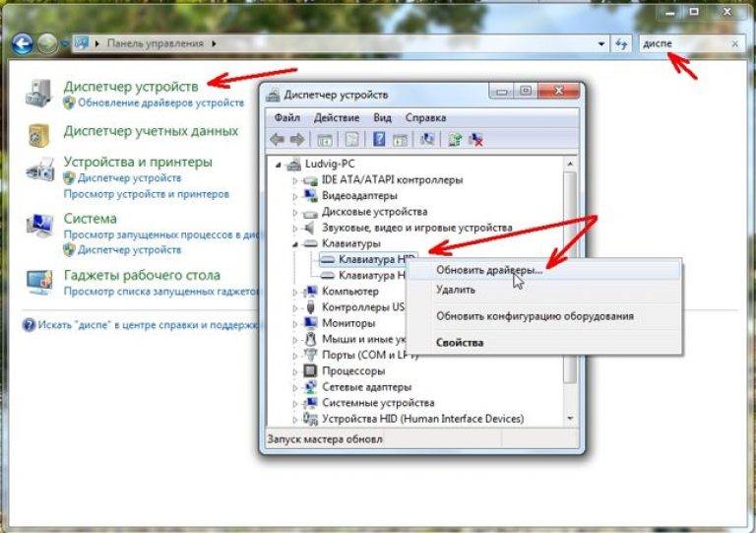
Task: Open the Properties toolbar icon in Device Manager
Action: click(x=352, y=140)
